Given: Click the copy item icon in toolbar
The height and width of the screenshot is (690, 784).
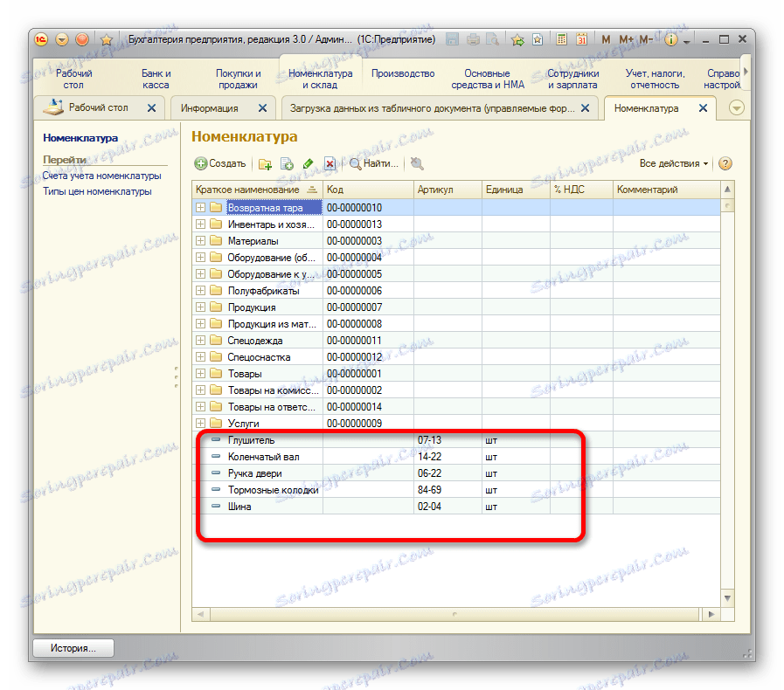Looking at the screenshot, I should coord(287,163).
